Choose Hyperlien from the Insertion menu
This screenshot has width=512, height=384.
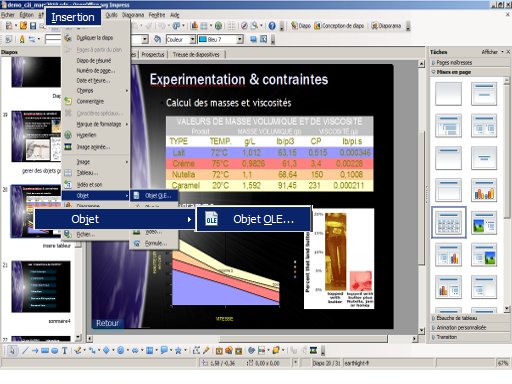(86, 135)
